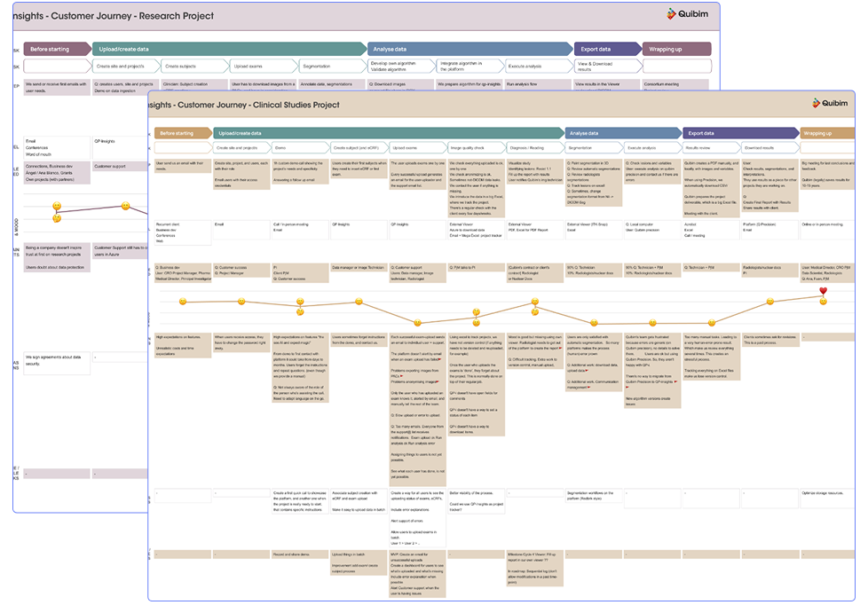868x605 pixels.
Task: Click the 'Develop own algorithm' step on the Research board
Action: click(x=400, y=66)
